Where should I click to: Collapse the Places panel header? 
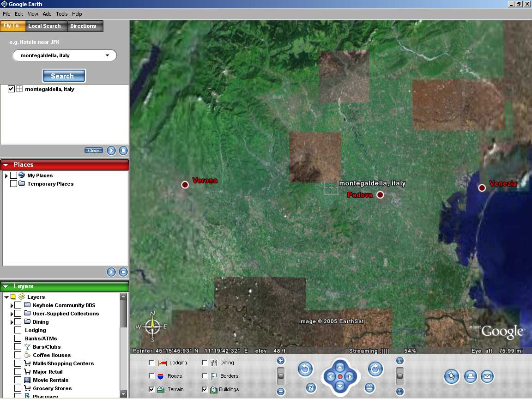[x=6, y=165]
